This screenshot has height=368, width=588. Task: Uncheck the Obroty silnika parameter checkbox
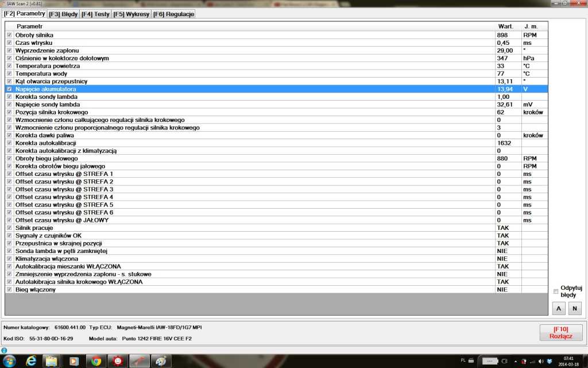tap(9, 35)
